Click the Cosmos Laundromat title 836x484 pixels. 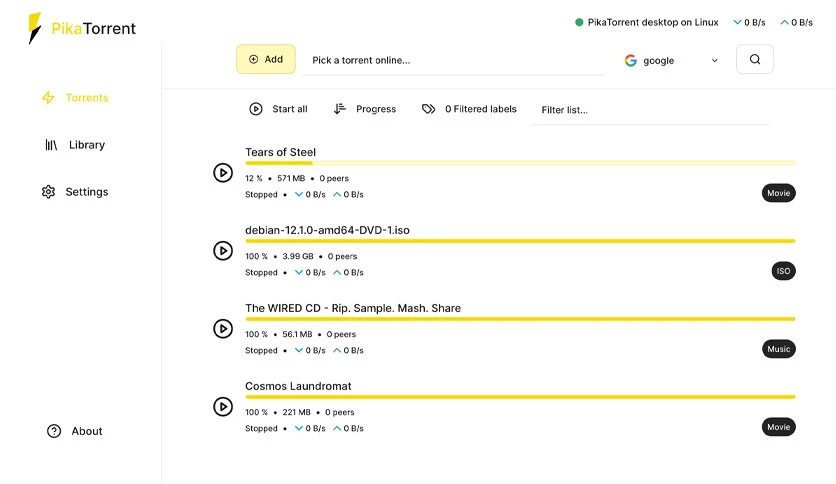click(x=298, y=386)
